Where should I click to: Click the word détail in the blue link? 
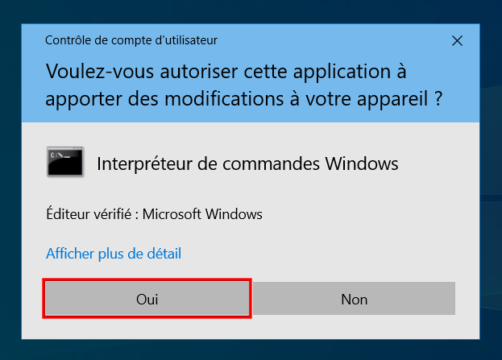[164, 253]
